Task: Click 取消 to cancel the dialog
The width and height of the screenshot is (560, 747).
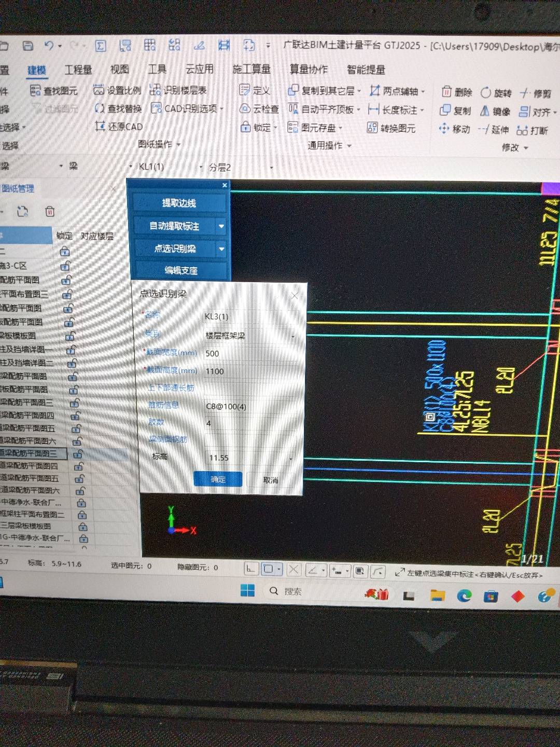Action: pyautogui.click(x=271, y=480)
